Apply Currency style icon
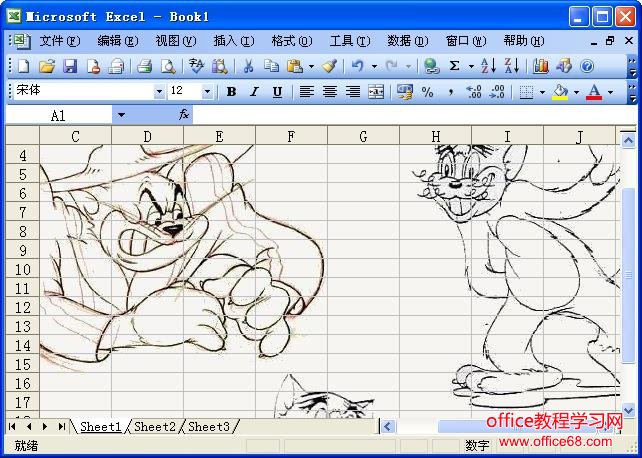 coord(405,92)
